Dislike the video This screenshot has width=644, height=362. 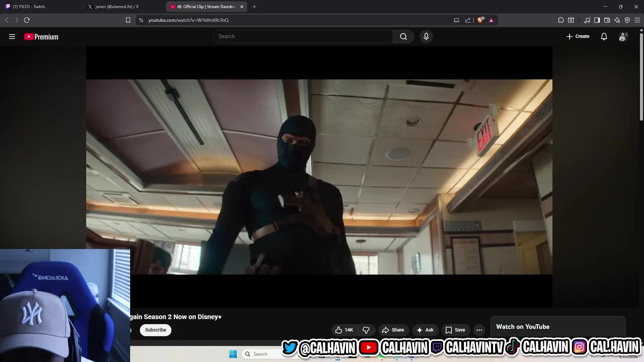(366, 330)
